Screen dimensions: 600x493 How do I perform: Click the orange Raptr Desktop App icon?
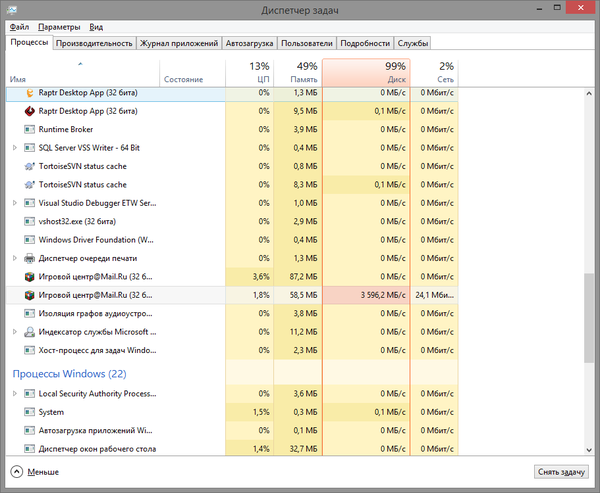(29, 93)
